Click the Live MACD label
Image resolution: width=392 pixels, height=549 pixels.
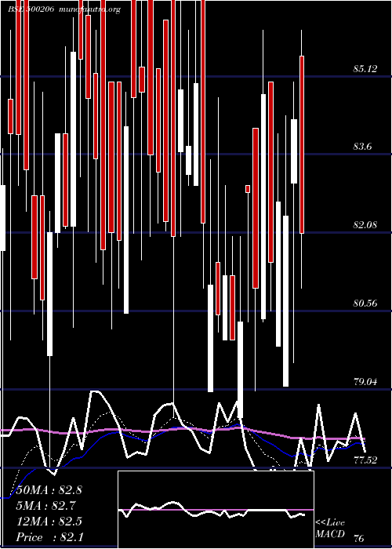coord(330,528)
